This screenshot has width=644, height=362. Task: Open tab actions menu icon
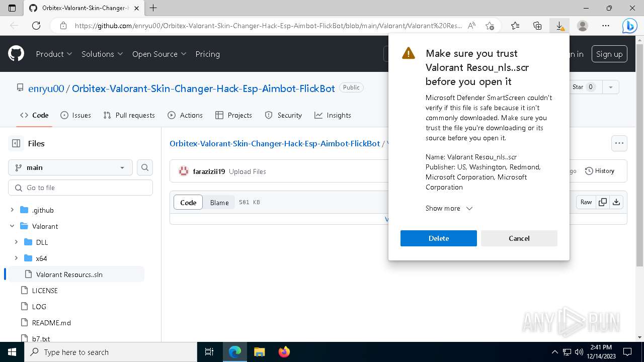12,8
